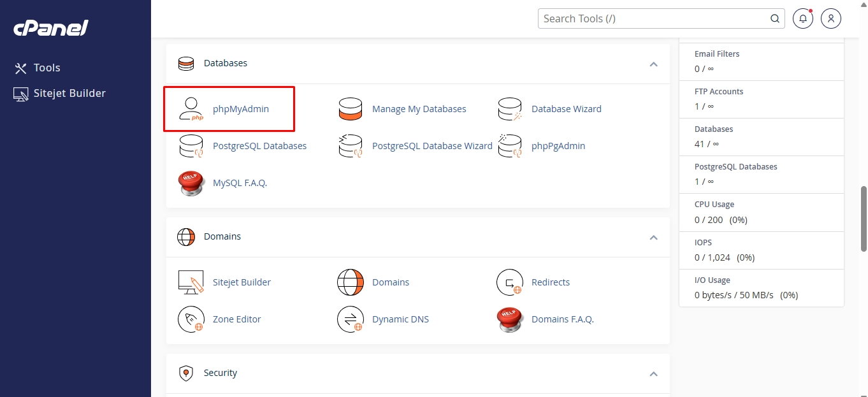Open the Domains F.A.Q. help icon

510,319
